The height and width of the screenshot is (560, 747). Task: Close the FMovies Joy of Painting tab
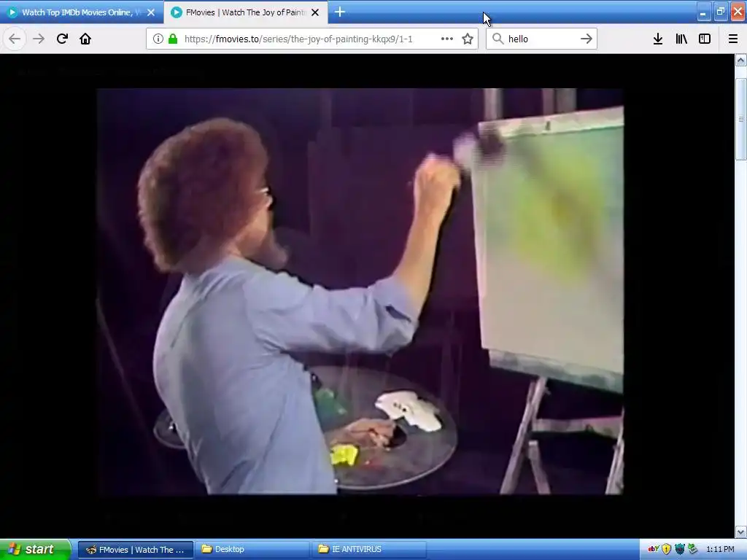(x=315, y=12)
